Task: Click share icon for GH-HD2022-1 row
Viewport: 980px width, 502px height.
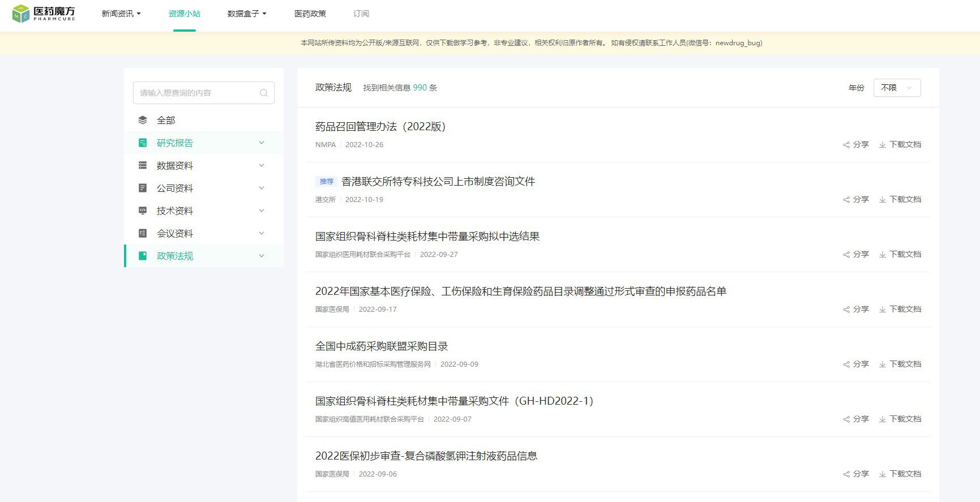Action: tap(846, 419)
